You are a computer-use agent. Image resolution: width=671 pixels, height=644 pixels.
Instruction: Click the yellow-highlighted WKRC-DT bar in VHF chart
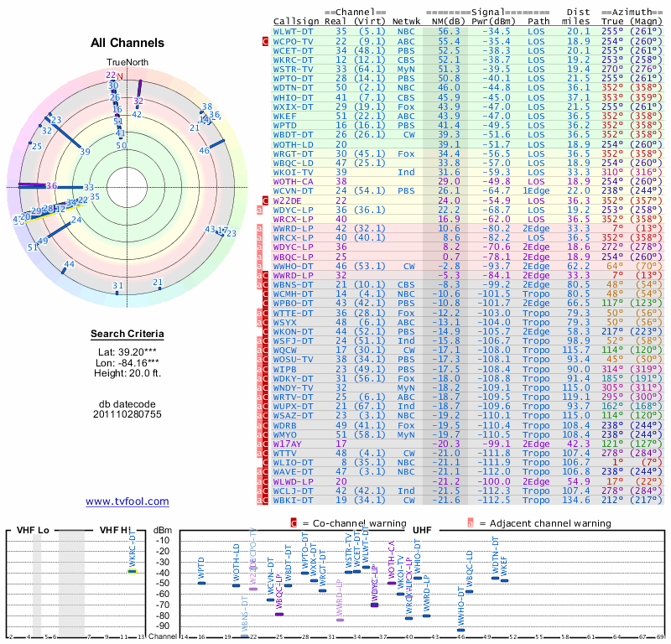click(133, 571)
